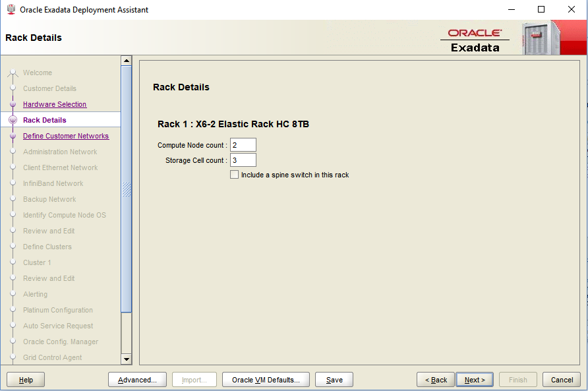This screenshot has height=391, width=588.
Task: Select the Rack Details step in sidebar
Action: coord(45,120)
